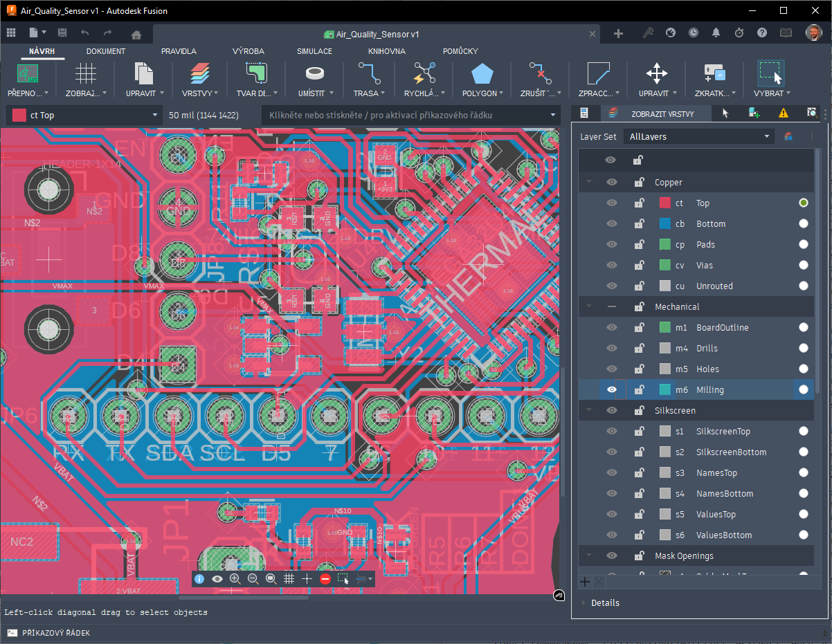Screen dimensions: 832x644
Task: Hide the Top copper layer
Action: coord(611,203)
